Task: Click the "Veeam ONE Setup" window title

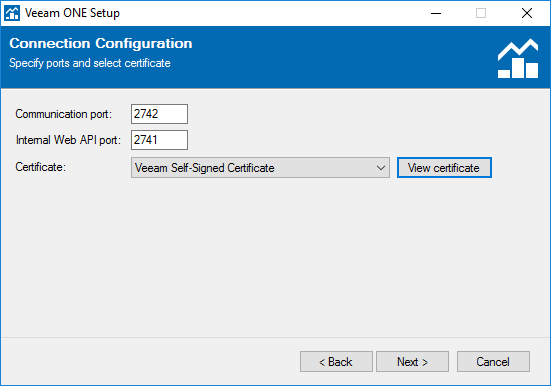Action: tap(72, 13)
